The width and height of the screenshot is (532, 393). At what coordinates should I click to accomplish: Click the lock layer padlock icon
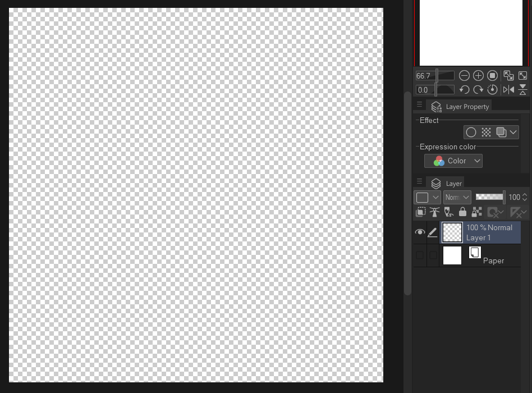[x=462, y=212]
